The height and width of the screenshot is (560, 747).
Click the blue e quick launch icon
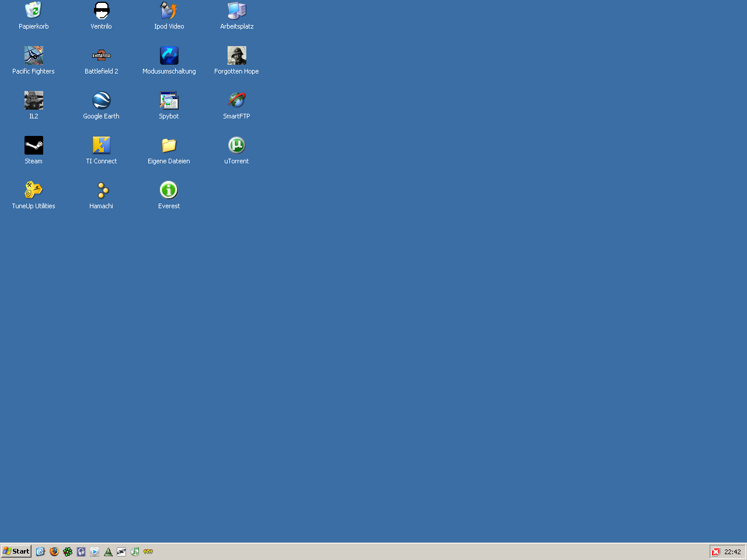pyautogui.click(x=40, y=551)
